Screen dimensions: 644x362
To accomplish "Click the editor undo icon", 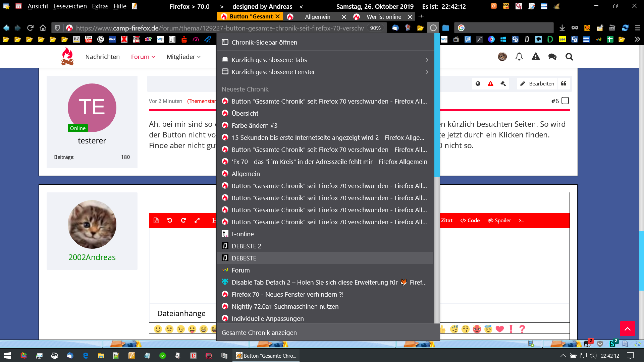I will coord(170,221).
